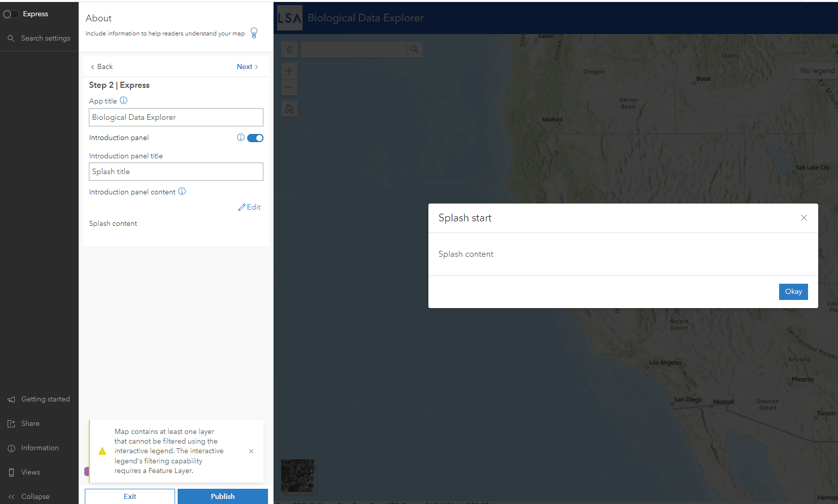
Task: Click the Biological Data Explorer title field
Action: (x=176, y=117)
